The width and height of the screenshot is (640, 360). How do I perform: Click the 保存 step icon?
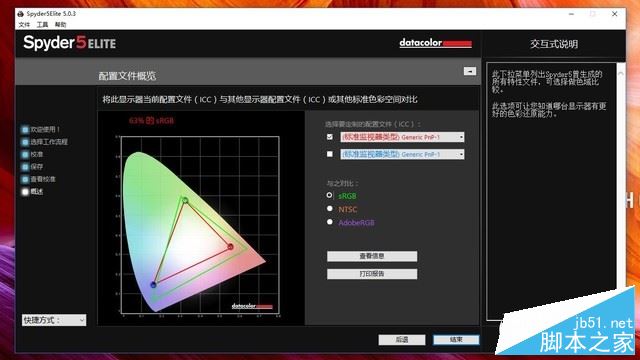[25, 167]
